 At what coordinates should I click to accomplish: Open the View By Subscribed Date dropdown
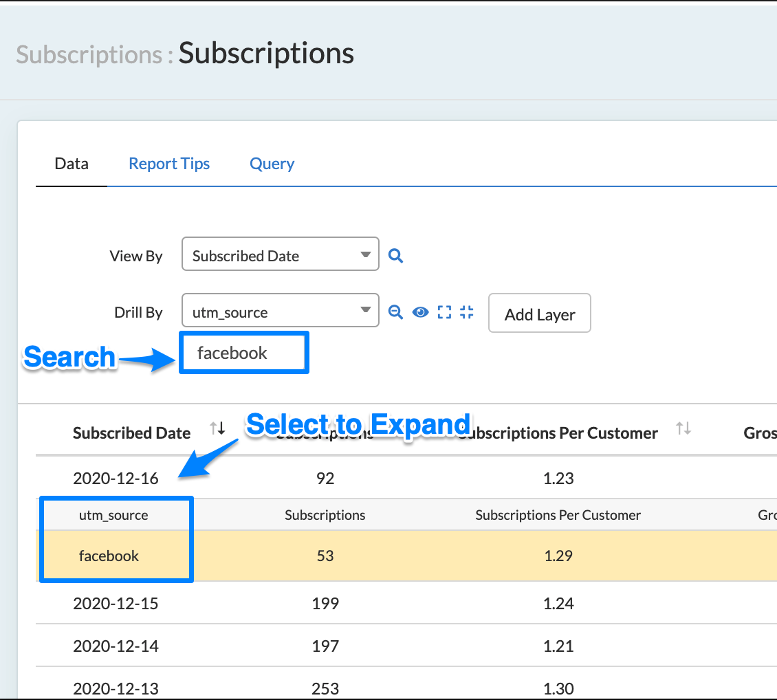click(x=280, y=256)
